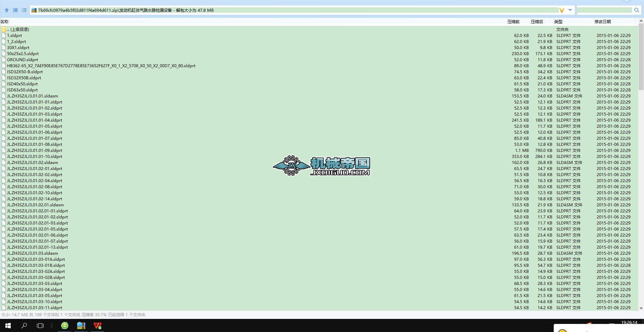Image resolution: width=644 pixels, height=332 pixels.
Task: Select file JLZH3SZJLJ3.01.01-07.sldprt
Action: pos(35,138)
